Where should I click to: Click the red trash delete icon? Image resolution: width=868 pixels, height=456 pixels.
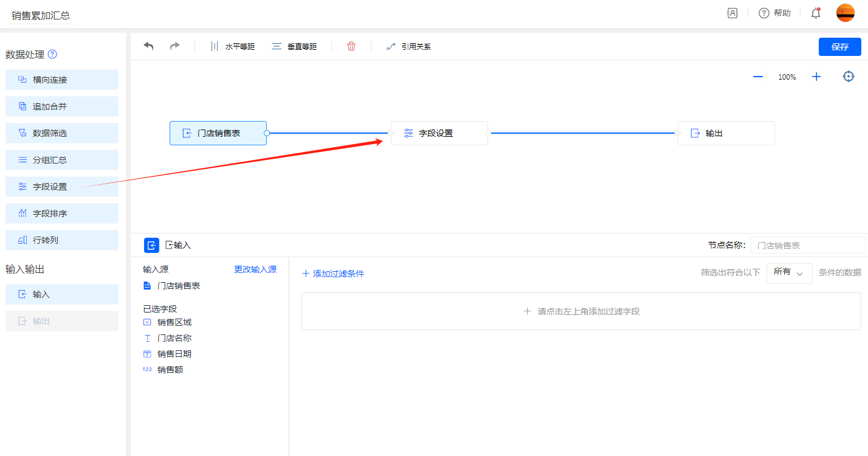tap(351, 46)
